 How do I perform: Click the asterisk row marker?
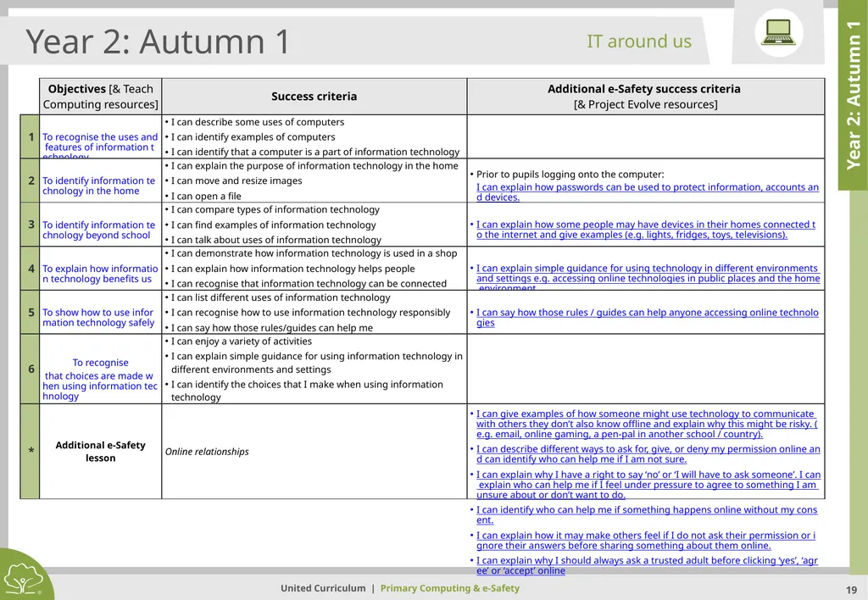[x=31, y=451]
